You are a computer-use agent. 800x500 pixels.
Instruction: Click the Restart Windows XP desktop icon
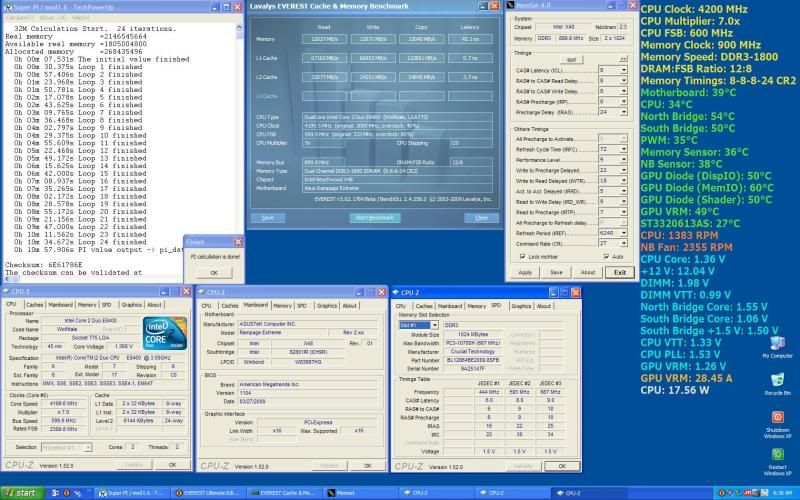[777, 462]
